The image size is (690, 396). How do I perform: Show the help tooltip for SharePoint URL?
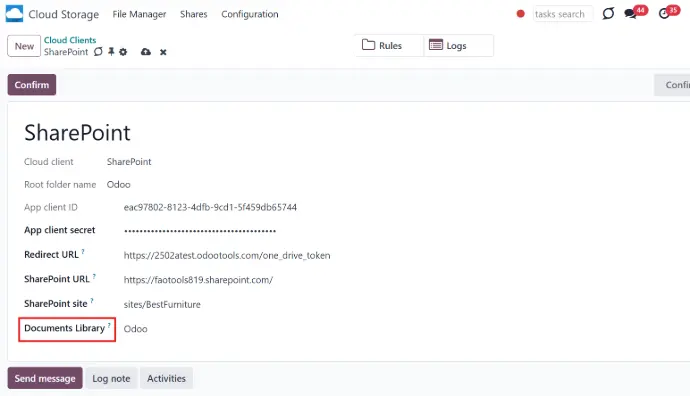tap(94, 276)
